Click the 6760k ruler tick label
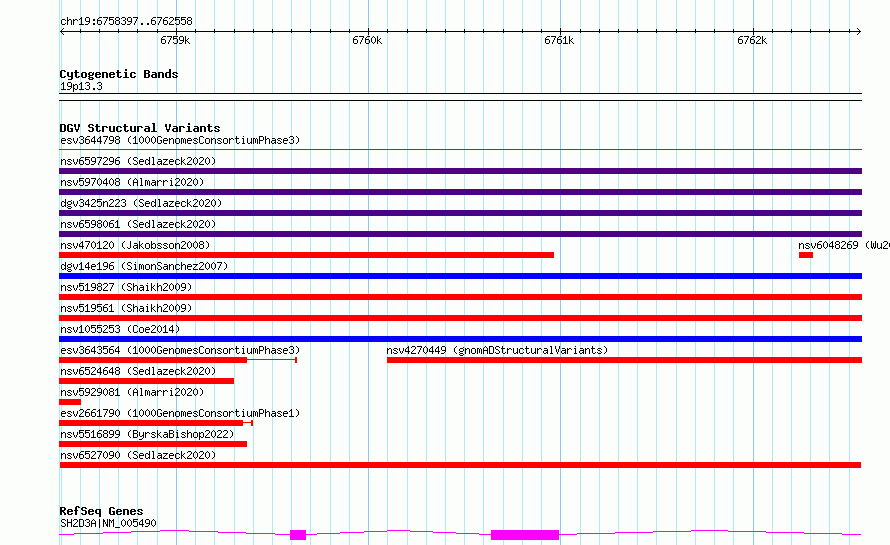890x545 pixels. (367, 40)
